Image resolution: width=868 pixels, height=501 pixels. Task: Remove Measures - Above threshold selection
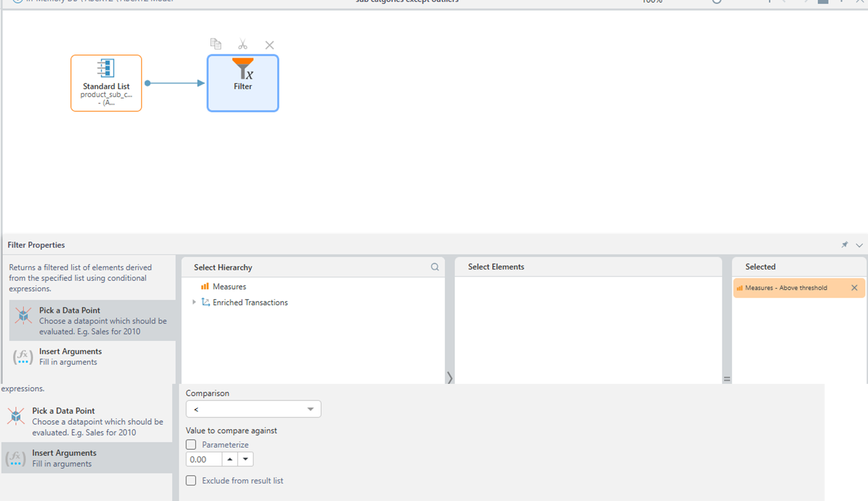(x=854, y=288)
